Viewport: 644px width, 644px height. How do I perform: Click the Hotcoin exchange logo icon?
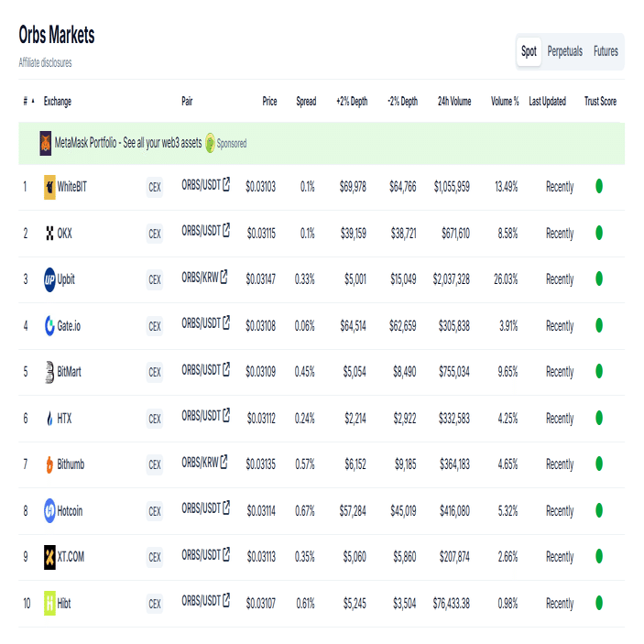point(49,511)
